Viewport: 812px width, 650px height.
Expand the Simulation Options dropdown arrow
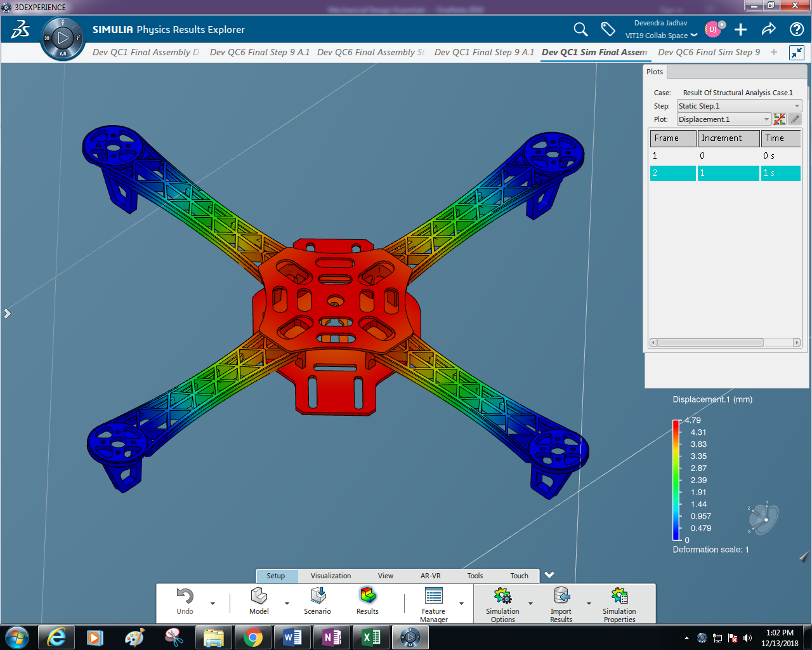(x=530, y=604)
